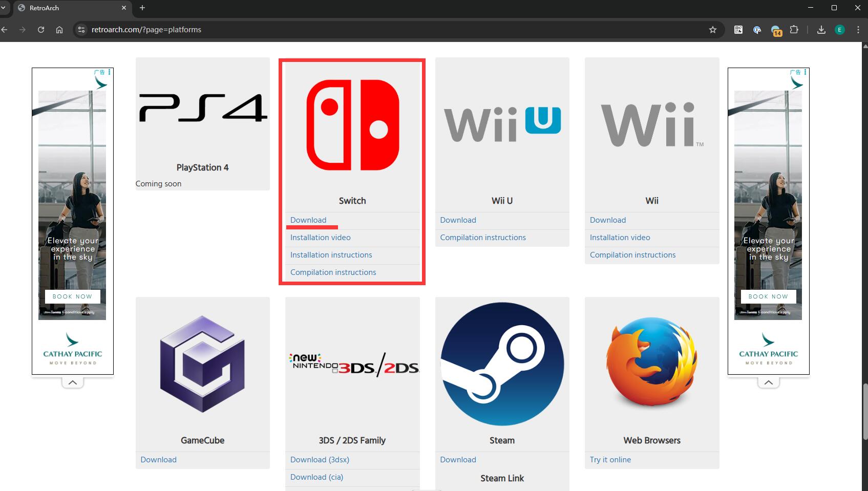Collapse the right Cathay Pacific ad
Image resolution: width=868 pixels, height=491 pixels.
point(768,382)
